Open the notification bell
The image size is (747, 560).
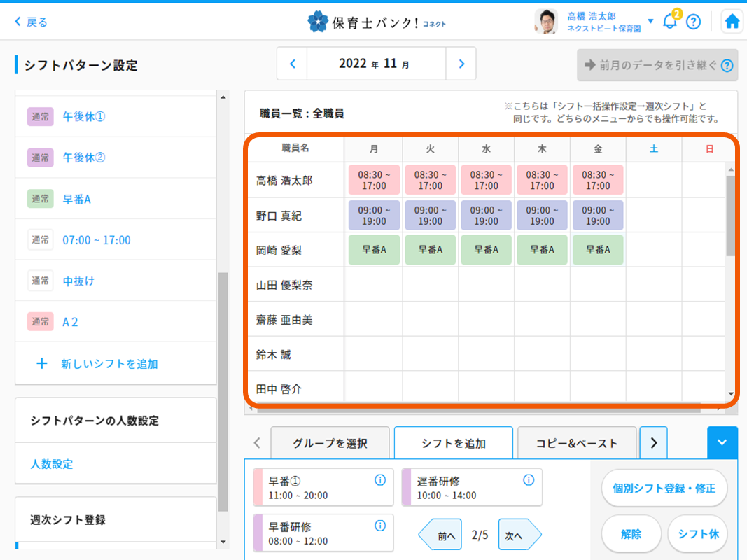pyautogui.click(x=670, y=22)
